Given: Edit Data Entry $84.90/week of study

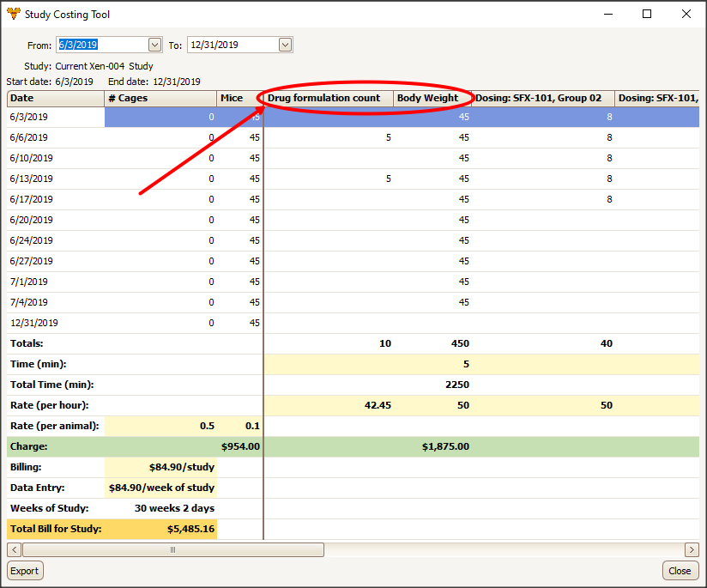Looking at the screenshot, I should point(161,488).
